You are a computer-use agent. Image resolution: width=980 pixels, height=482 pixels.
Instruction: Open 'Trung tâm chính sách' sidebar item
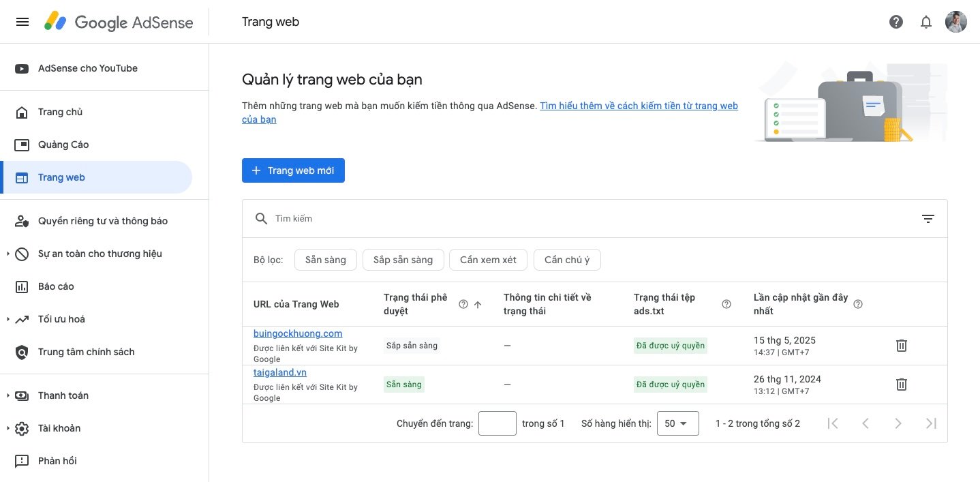pyautogui.click(x=86, y=352)
